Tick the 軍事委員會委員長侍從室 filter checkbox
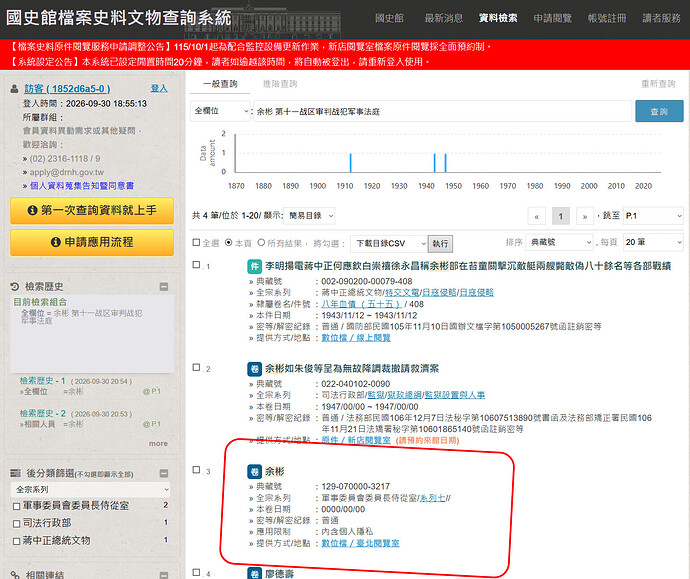Screen dimensions: 690x579 [16, 506]
